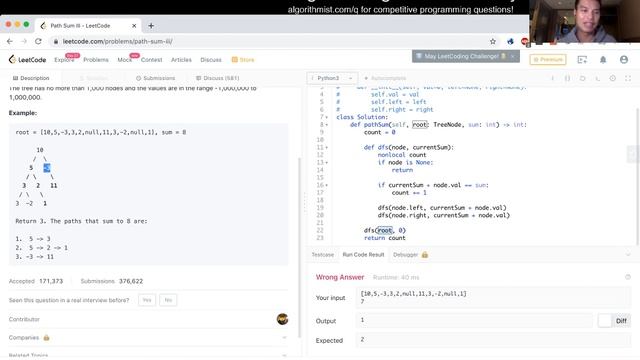Click the browser back arrow
This screenshot has height=360, width=640.
click(10, 41)
